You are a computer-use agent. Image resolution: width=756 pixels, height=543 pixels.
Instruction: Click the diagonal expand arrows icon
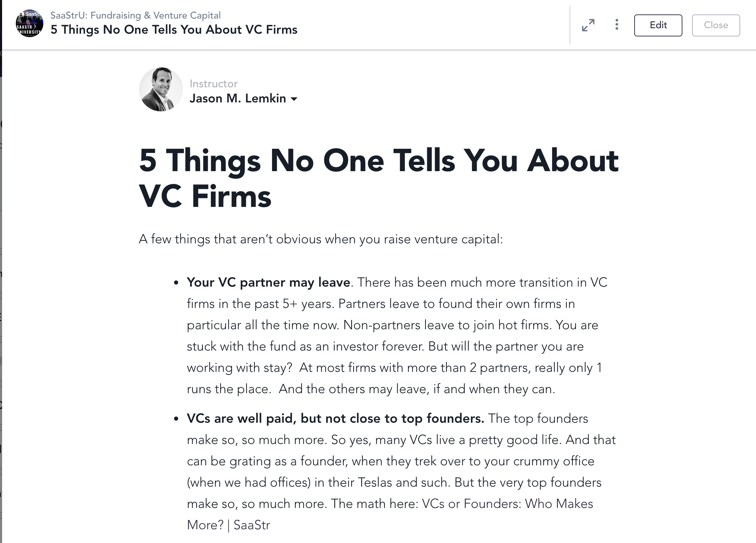pos(588,25)
